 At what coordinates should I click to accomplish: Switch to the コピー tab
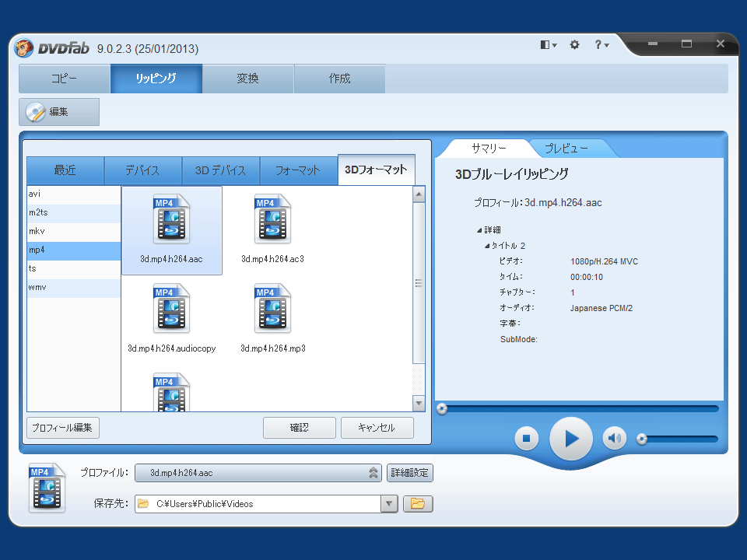point(65,79)
